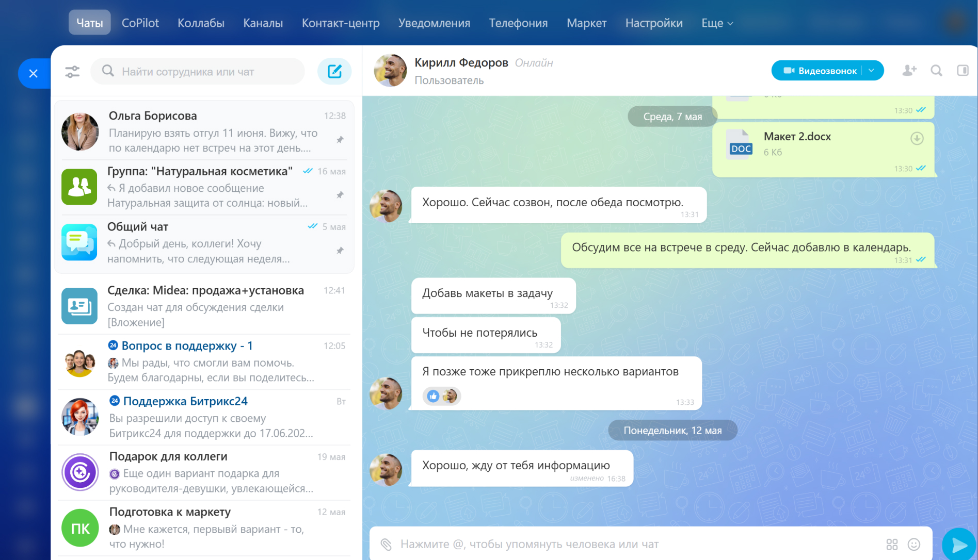The height and width of the screenshot is (560, 978).
Task: Open the Маркет tab
Action: (586, 23)
